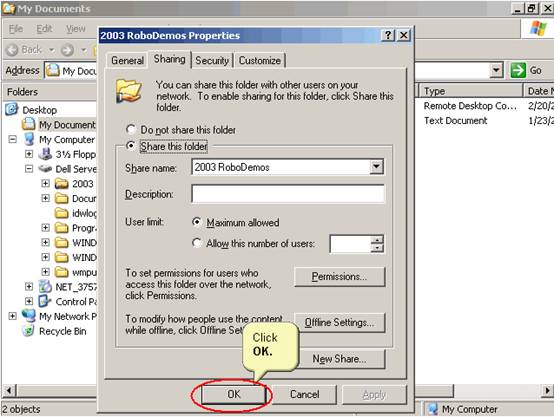554x417 pixels.
Task: Close the RoboDemos Properties dialog
Action: [403, 35]
